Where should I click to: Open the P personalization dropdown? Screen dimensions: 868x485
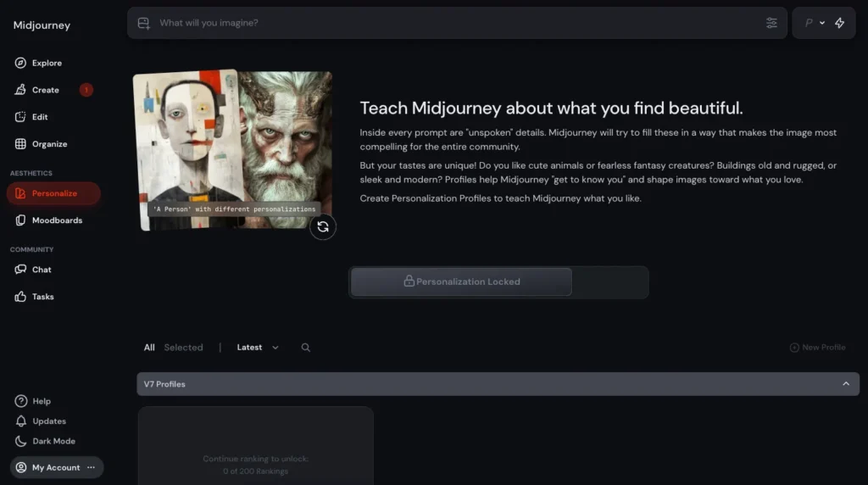[814, 23]
